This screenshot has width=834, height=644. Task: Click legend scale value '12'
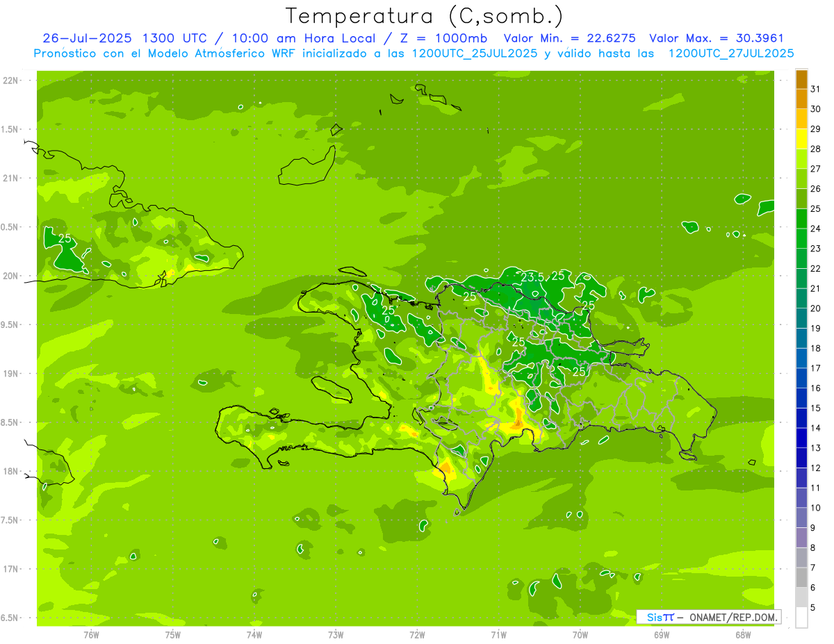coord(816,468)
